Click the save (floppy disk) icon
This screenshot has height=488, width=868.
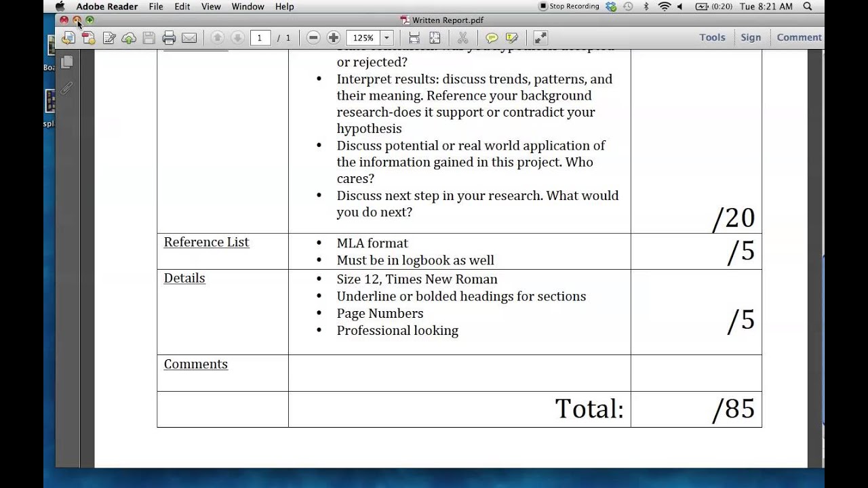click(x=149, y=38)
